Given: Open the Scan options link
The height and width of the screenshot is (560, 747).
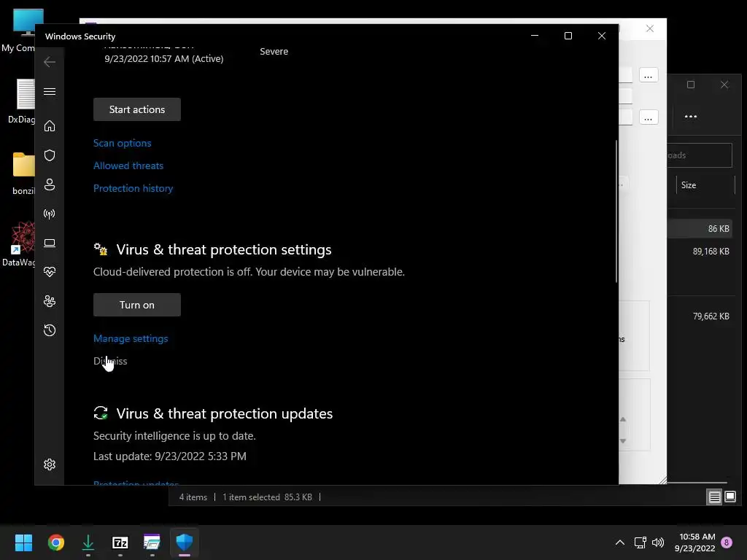Looking at the screenshot, I should coord(122,143).
